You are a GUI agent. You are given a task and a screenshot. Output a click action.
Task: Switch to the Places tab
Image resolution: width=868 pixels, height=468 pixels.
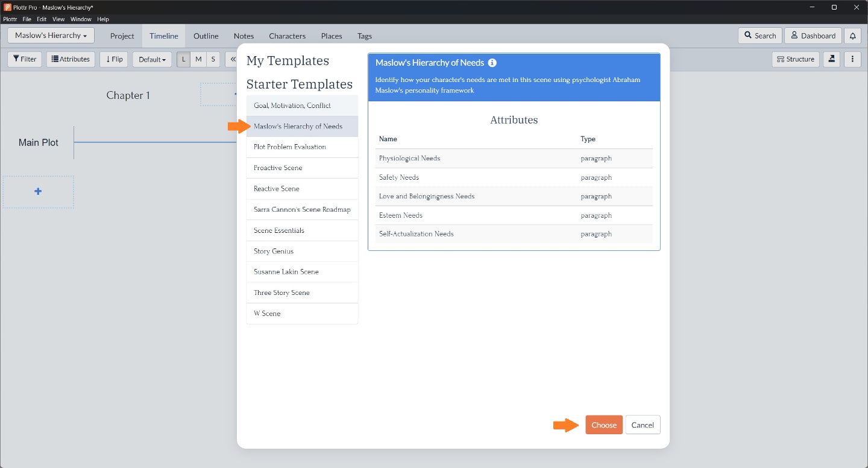coord(332,36)
